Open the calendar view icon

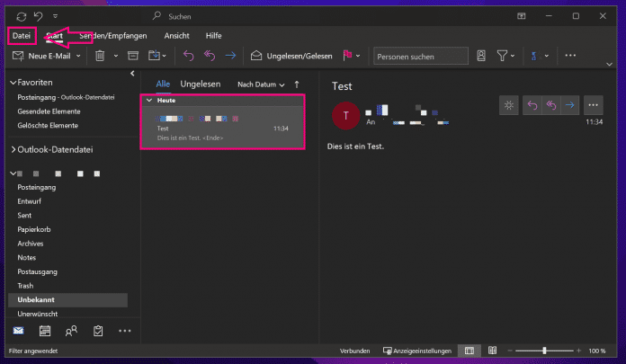coord(45,331)
